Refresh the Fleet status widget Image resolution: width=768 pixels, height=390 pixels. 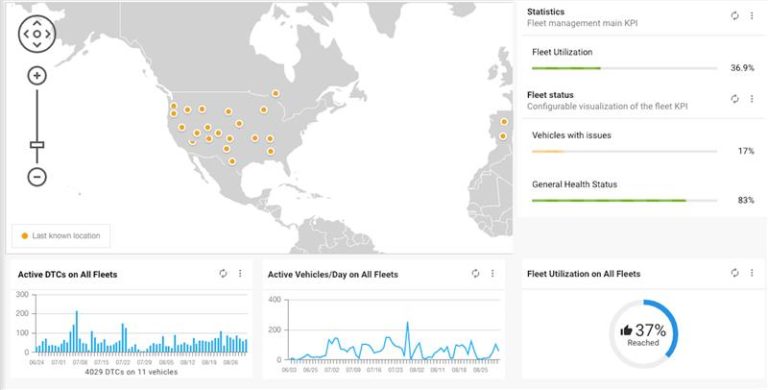[x=734, y=99]
